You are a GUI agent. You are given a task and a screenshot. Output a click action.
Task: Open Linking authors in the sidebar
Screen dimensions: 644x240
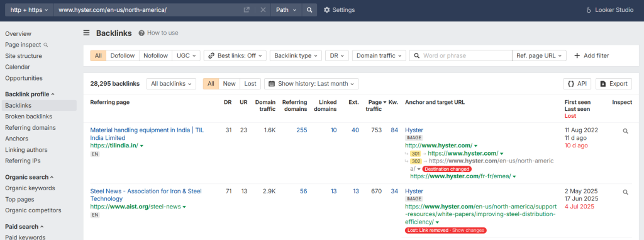(26, 150)
